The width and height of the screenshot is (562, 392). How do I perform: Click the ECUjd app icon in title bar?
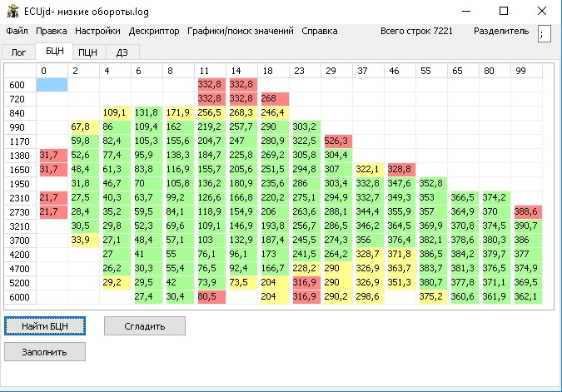(12, 11)
